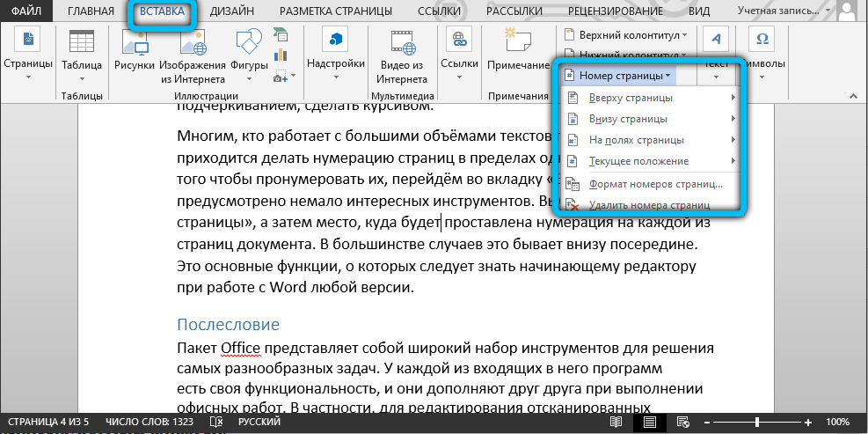Select Print Layout view icon

[x=650, y=422]
